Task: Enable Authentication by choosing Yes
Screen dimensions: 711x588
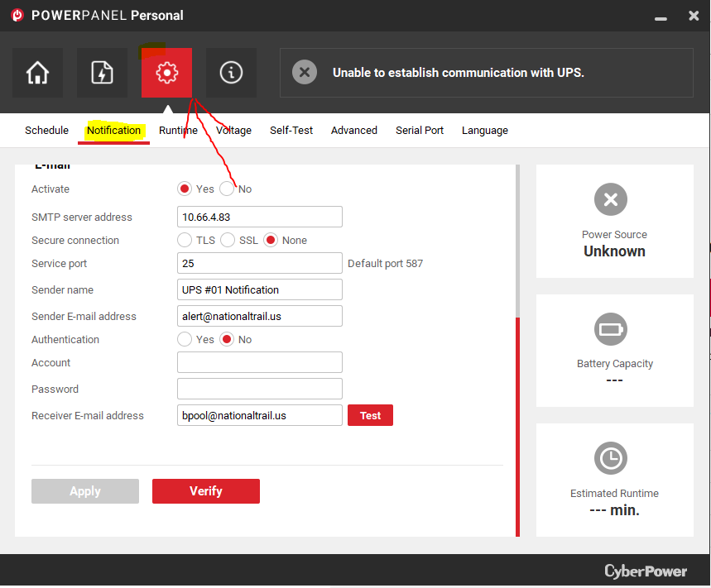Action: tap(185, 340)
